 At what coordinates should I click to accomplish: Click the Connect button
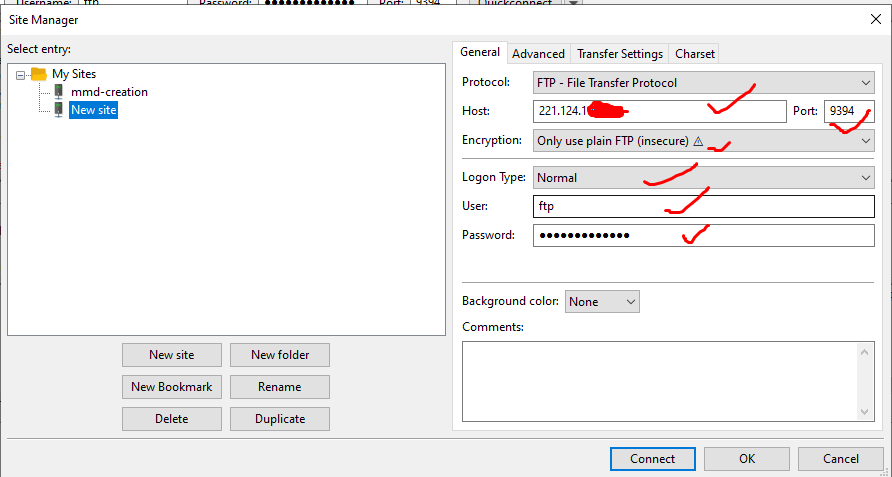pyautogui.click(x=653, y=459)
